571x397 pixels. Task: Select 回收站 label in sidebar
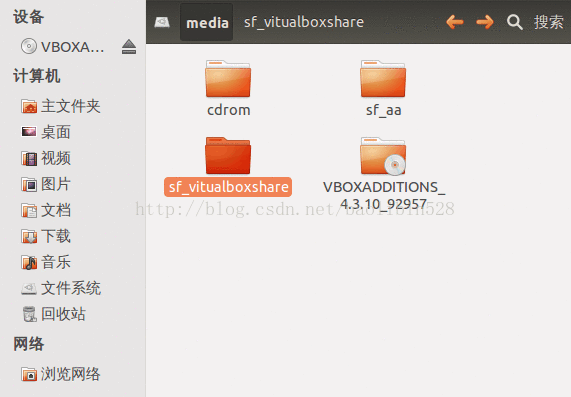[x=63, y=314]
